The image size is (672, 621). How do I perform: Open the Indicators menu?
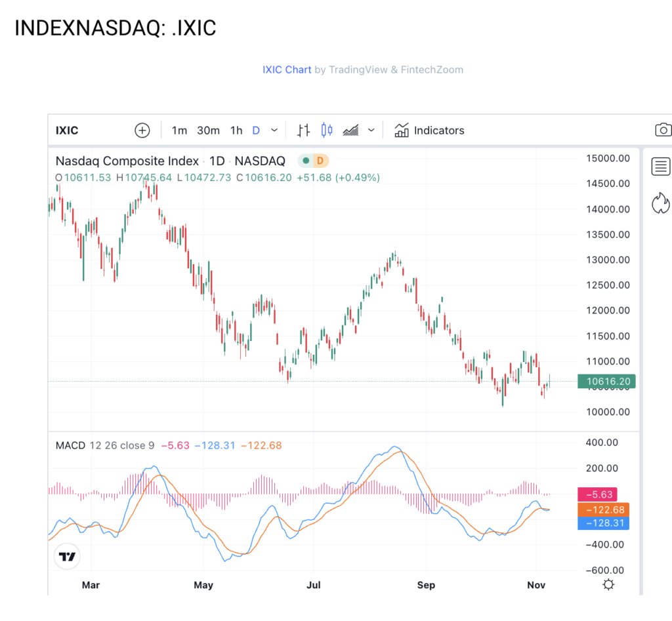429,130
